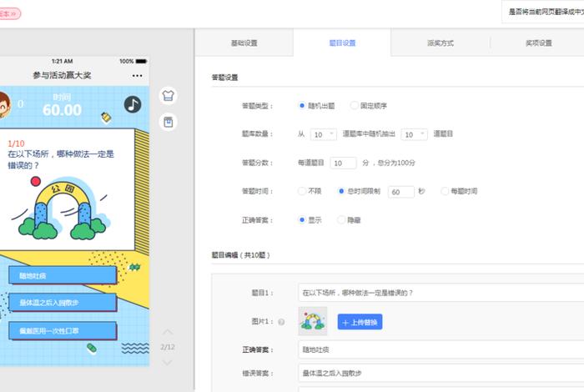This screenshot has width=584, height=392.
Task: Click the 参与活动赢大奖 preview title
Action: [62, 75]
